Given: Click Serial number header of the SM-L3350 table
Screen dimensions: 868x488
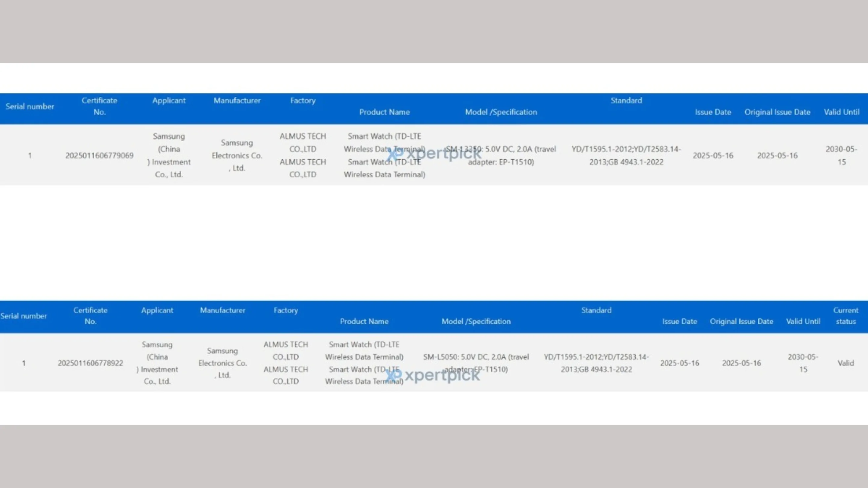Looking at the screenshot, I should (30, 106).
